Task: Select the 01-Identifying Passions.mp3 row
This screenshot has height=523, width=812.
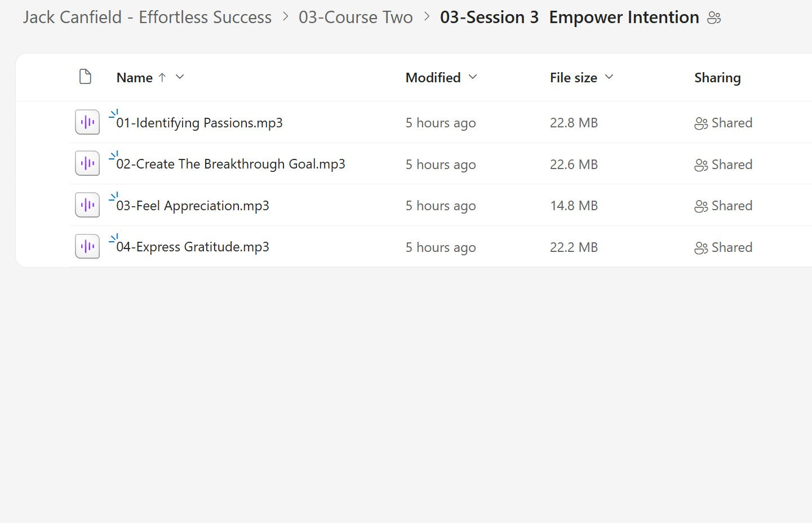Action: tap(200, 122)
